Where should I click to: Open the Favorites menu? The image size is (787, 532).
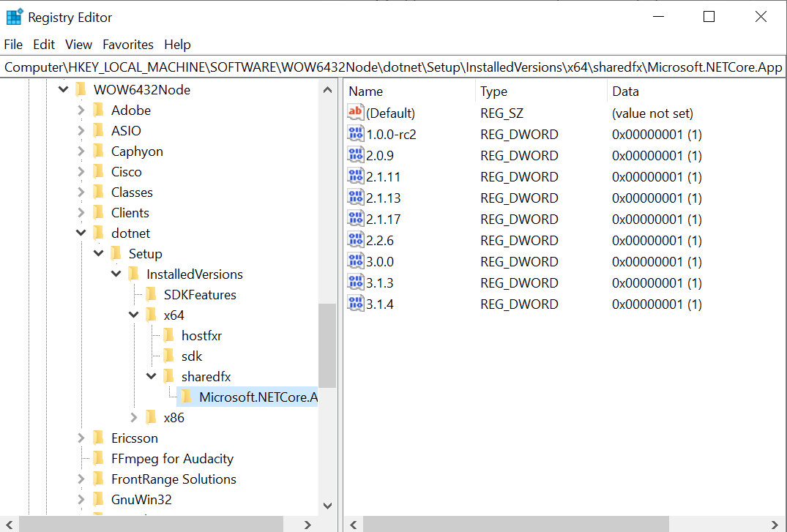point(128,45)
